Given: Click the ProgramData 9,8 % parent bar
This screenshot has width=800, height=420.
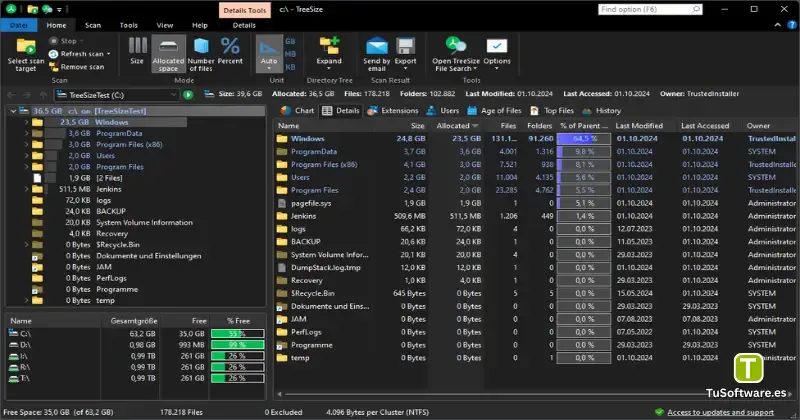Looking at the screenshot, I should click(x=584, y=152).
